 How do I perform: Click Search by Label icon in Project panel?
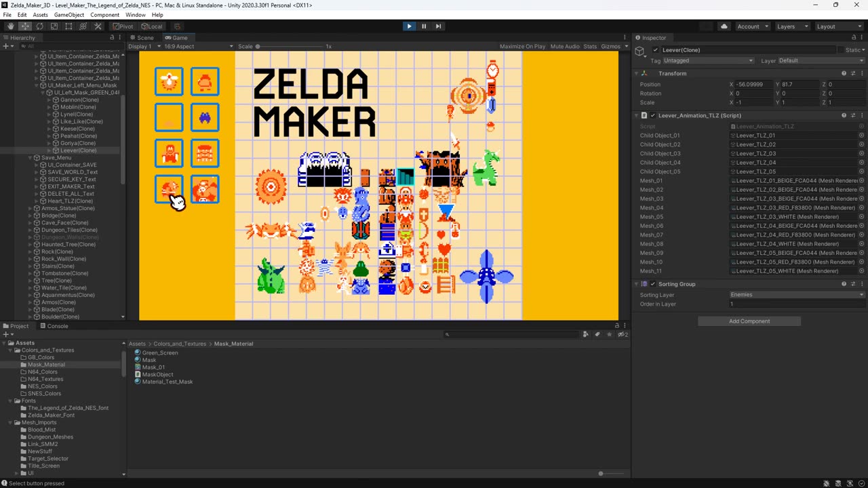coord(597,334)
